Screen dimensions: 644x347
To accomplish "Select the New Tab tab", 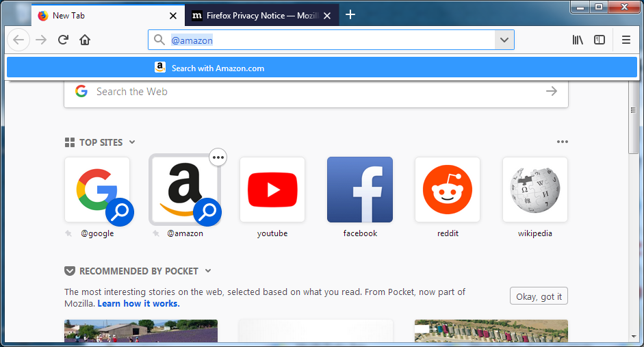I will (x=108, y=15).
